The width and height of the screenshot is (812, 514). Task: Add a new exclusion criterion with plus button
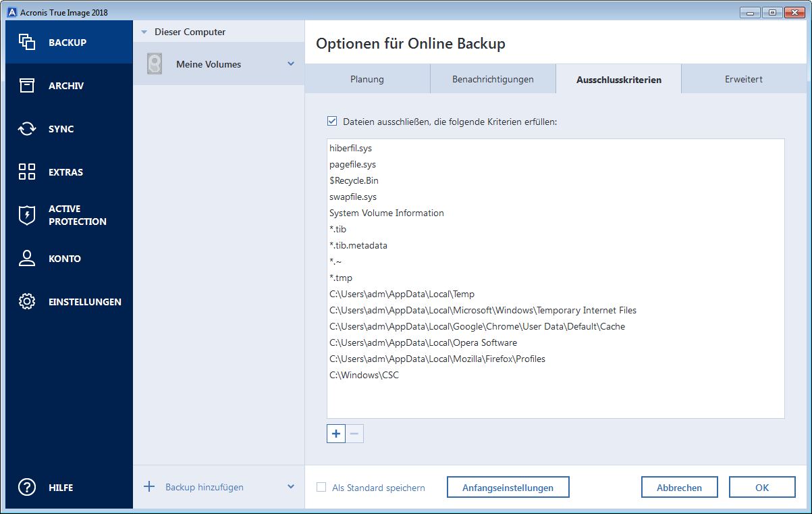tap(336, 434)
